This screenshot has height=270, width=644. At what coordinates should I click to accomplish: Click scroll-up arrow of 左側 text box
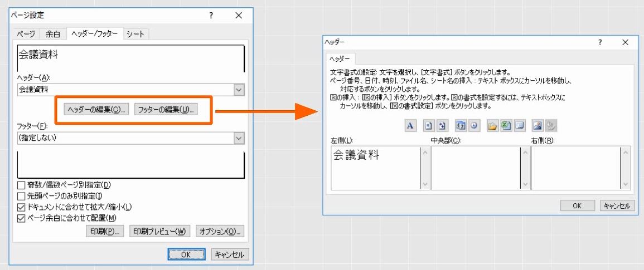pyautogui.click(x=425, y=152)
